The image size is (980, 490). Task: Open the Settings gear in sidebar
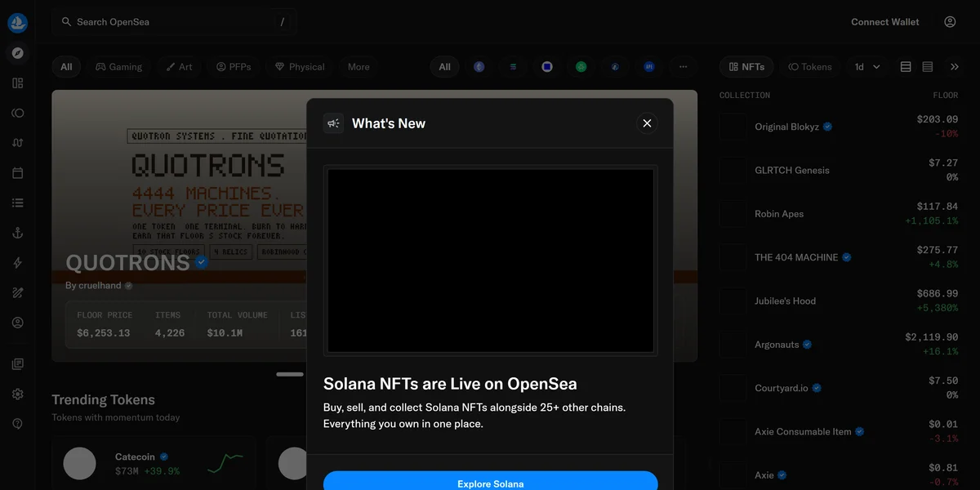18,394
